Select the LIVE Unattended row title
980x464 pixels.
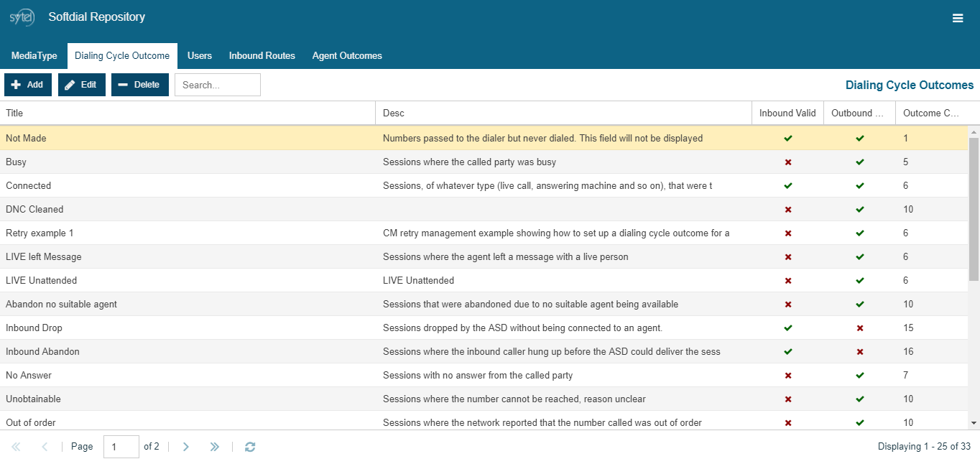tap(42, 281)
